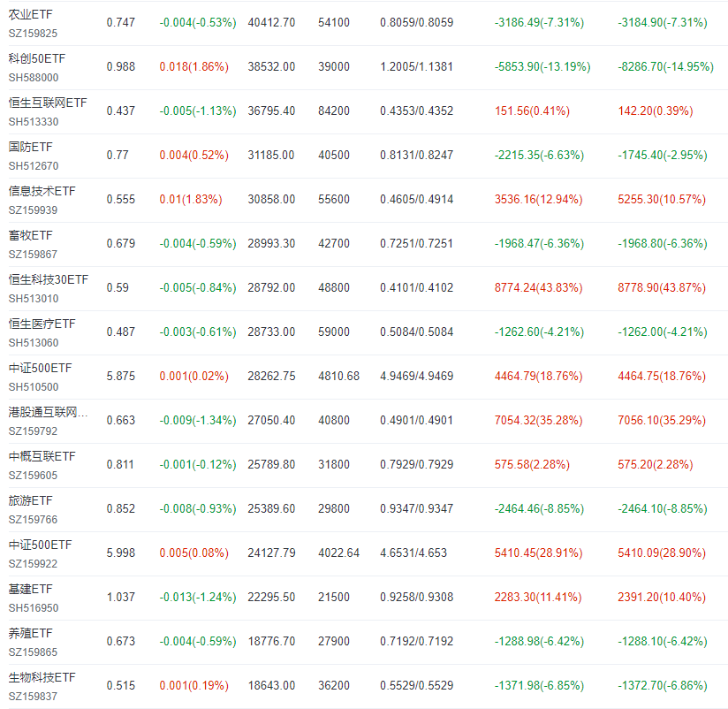Viewport: 728px width, 709px height.
Task: Open the 信息技术ETF fund name
Action: [42, 191]
